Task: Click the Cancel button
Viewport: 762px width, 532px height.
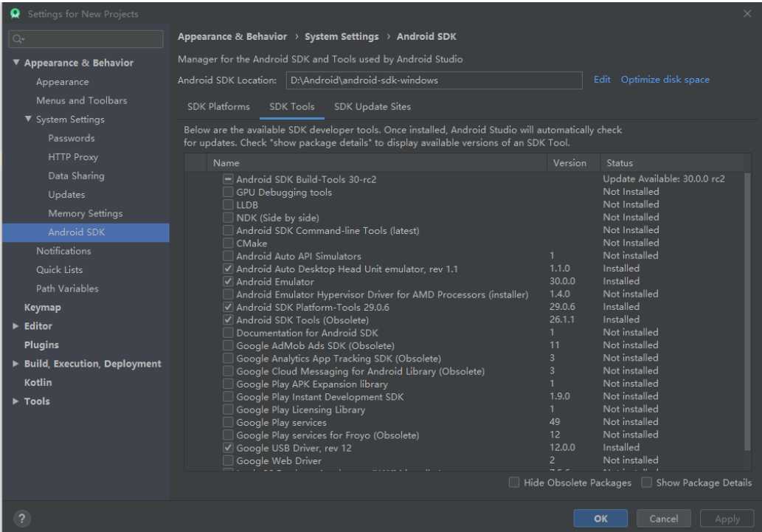Action: tap(663, 519)
